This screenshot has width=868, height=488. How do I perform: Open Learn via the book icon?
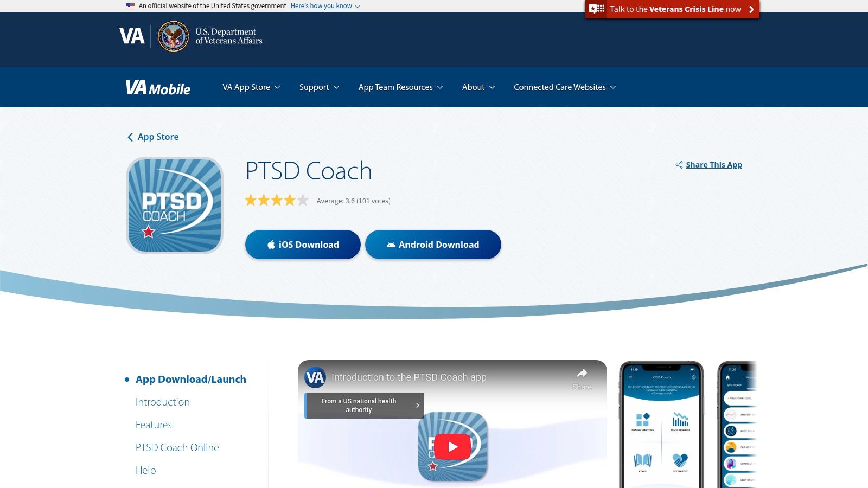[x=642, y=460]
